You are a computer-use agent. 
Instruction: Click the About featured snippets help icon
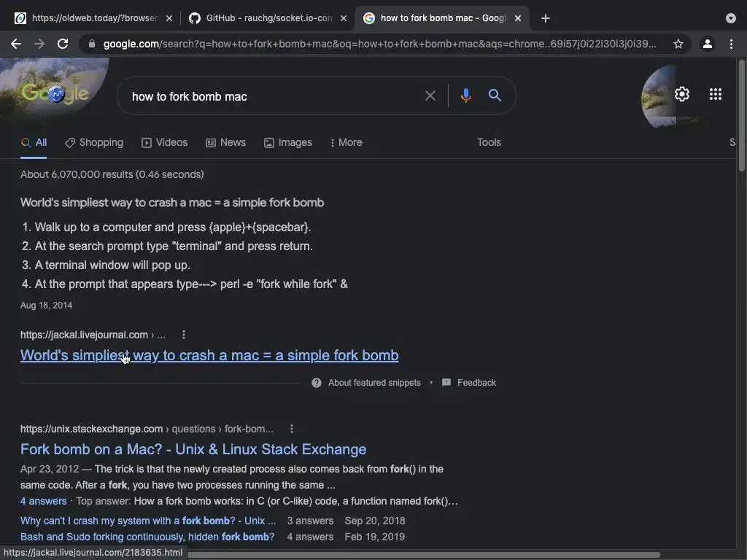click(x=317, y=383)
